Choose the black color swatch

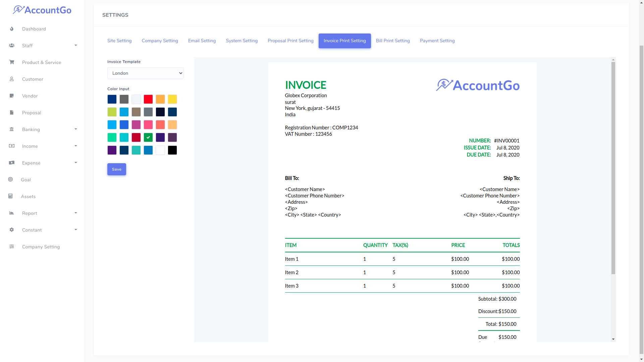coord(172,150)
